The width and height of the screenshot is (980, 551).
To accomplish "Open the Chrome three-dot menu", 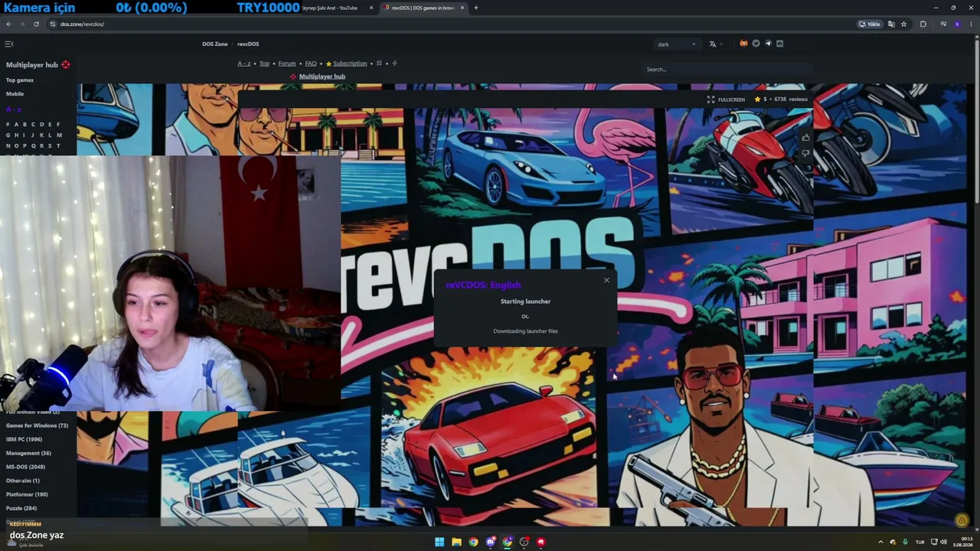I will pyautogui.click(x=970, y=24).
